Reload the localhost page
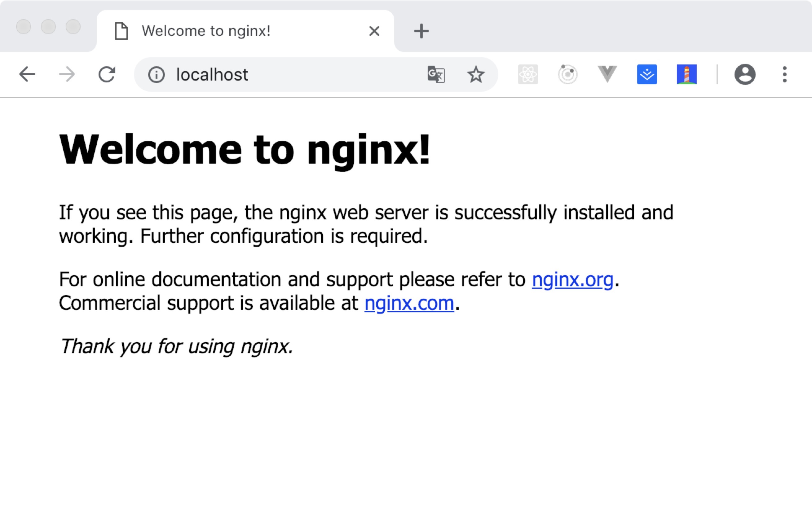The image size is (812, 528). (107, 74)
